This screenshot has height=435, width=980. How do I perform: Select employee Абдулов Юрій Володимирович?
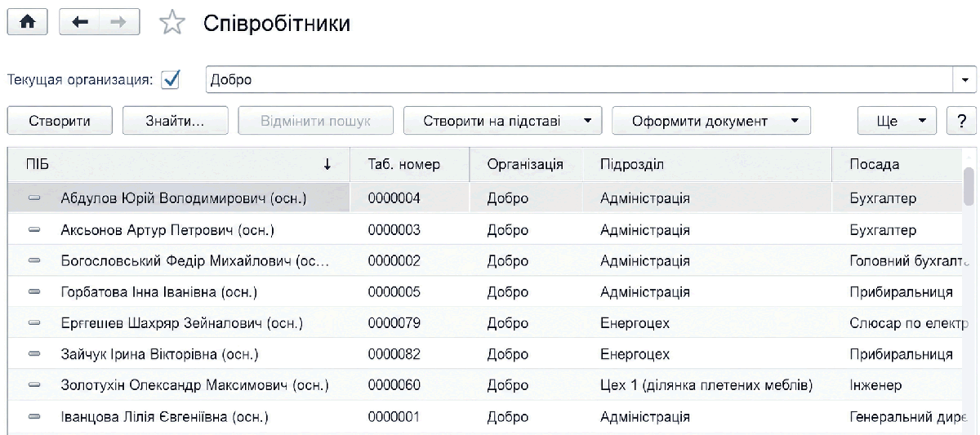click(183, 198)
